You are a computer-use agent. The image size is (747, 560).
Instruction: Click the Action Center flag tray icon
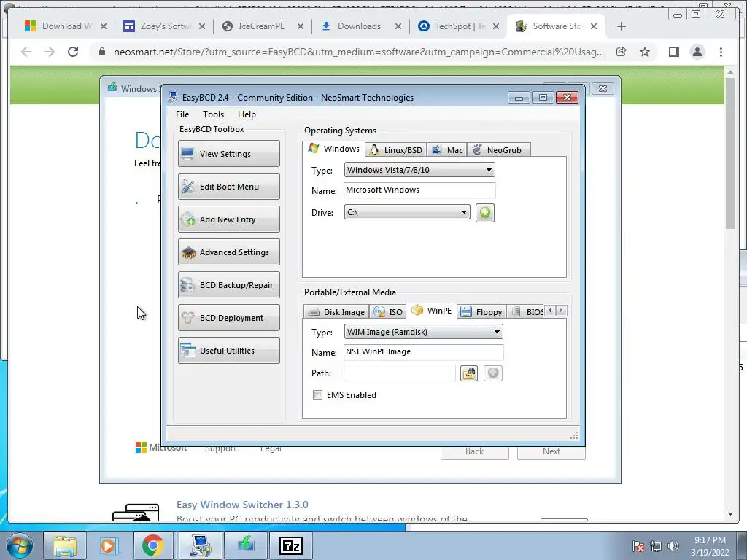point(638,545)
